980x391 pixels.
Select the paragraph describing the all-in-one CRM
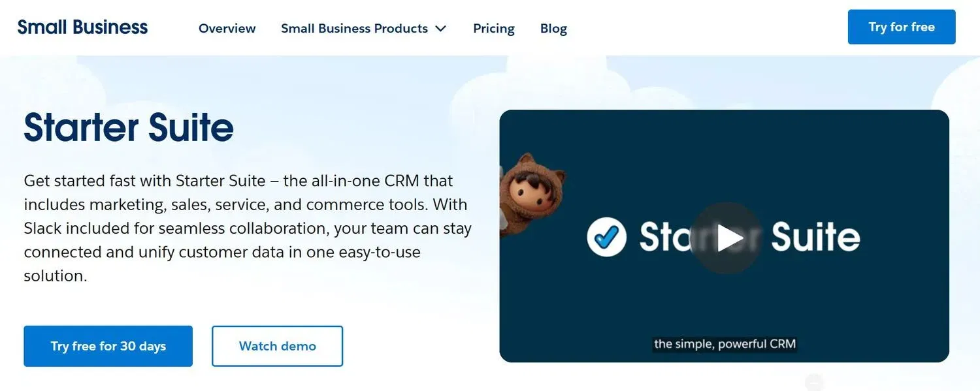248,228
